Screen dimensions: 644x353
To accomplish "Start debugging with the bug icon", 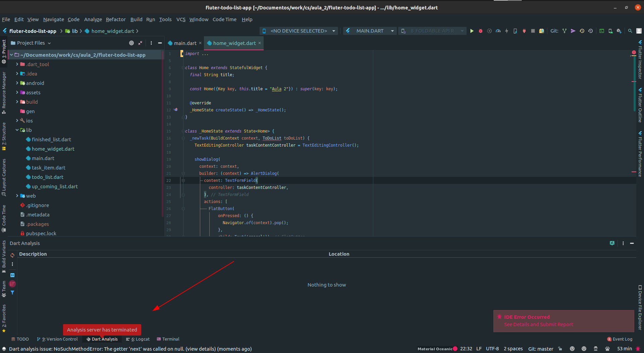I will (x=480, y=31).
